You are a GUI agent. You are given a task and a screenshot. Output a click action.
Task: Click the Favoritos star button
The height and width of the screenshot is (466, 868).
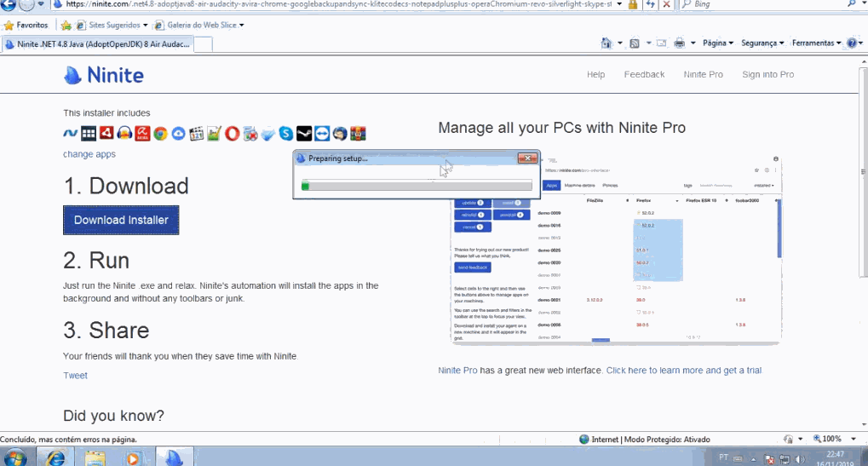tap(26, 25)
